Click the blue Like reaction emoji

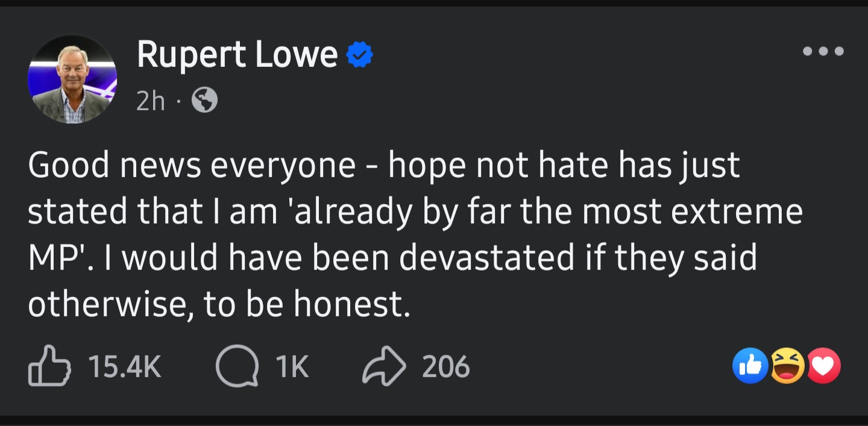click(x=750, y=366)
